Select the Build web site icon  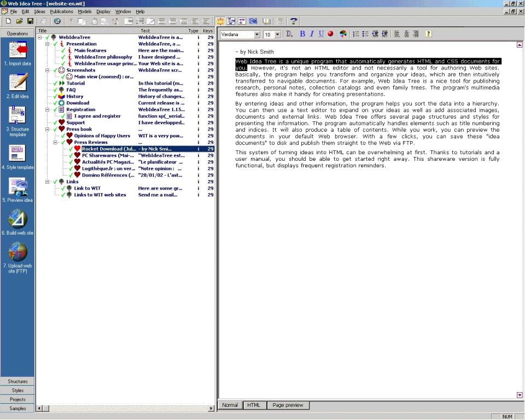click(x=18, y=219)
